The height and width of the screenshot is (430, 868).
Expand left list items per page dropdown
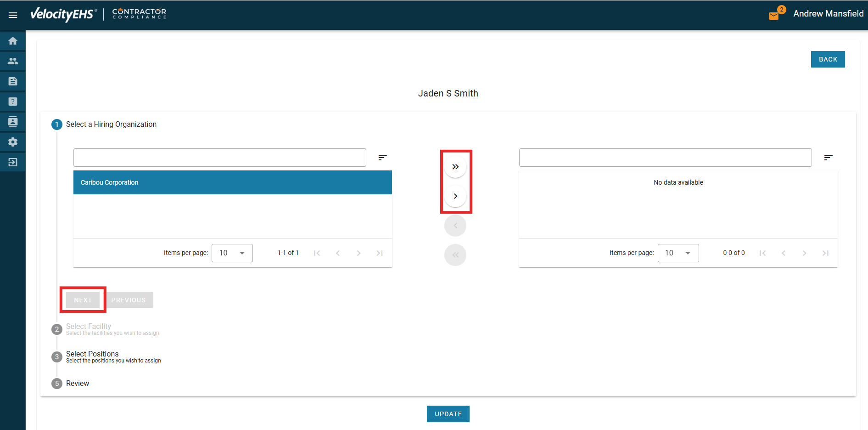[x=232, y=253]
